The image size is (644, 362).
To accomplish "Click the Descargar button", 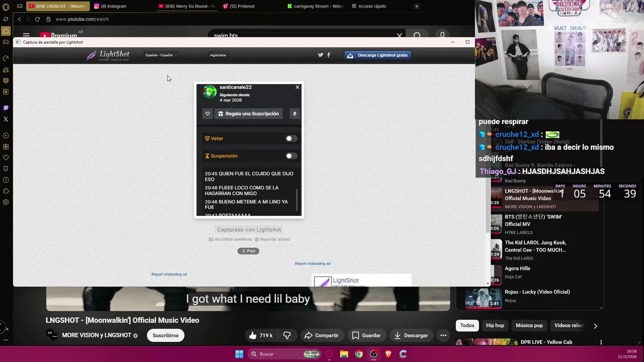I will (411, 335).
